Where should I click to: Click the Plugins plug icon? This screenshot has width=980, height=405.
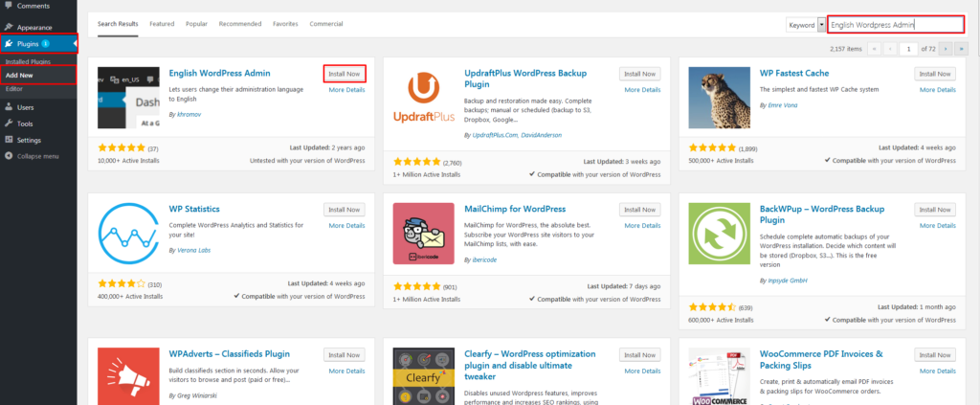[x=8, y=44]
